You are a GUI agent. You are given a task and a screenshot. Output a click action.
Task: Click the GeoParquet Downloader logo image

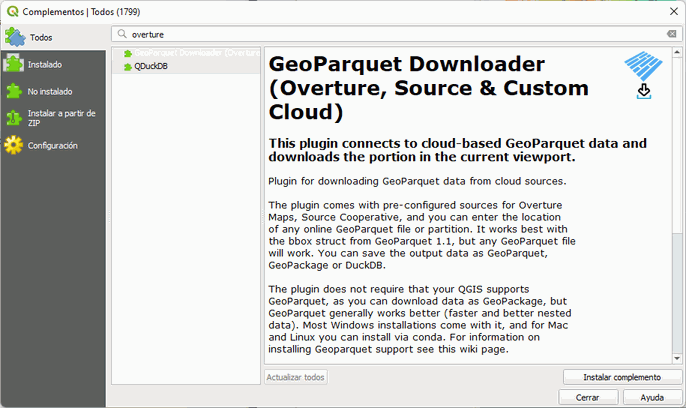tap(643, 75)
